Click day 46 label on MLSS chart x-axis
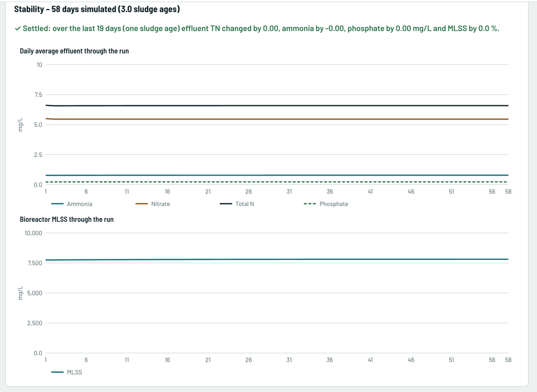 click(x=411, y=360)
